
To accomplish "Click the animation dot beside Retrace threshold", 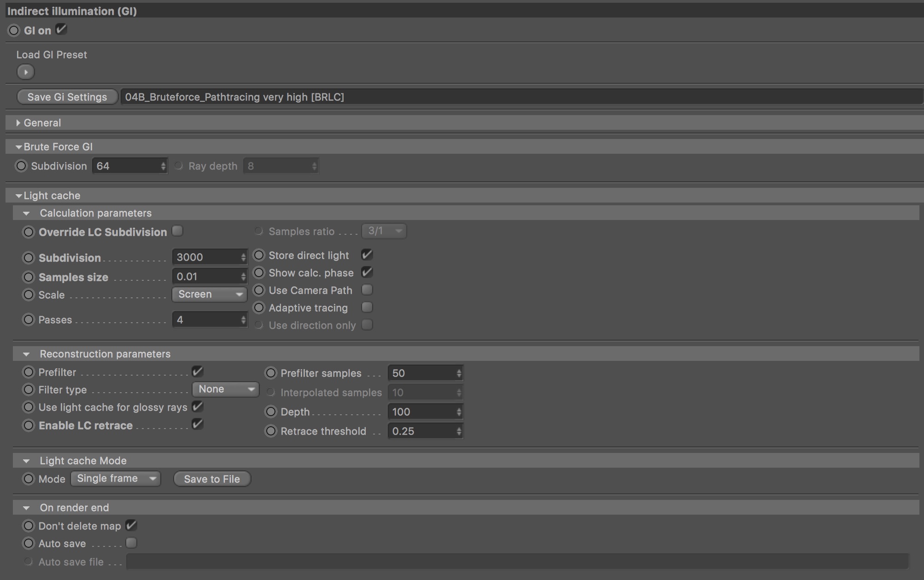I will click(x=271, y=431).
